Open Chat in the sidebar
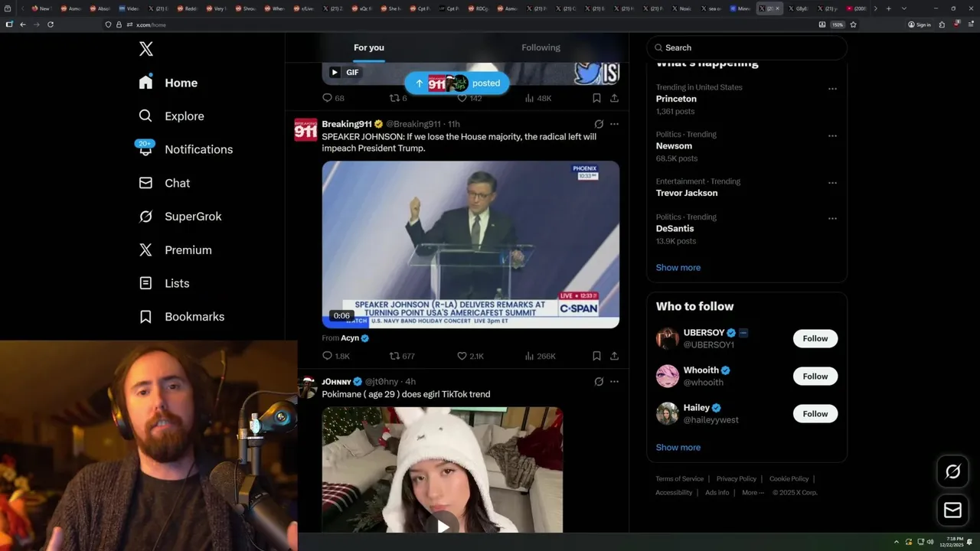The width and height of the screenshot is (980, 551). coord(164,183)
